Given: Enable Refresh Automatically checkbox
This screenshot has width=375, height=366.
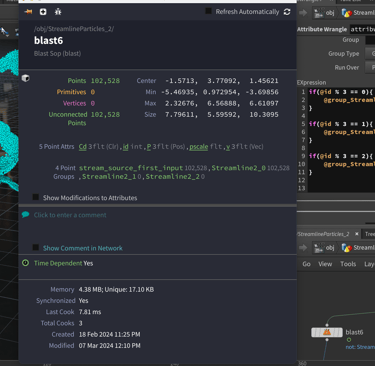Looking at the screenshot, I should coord(208,11).
